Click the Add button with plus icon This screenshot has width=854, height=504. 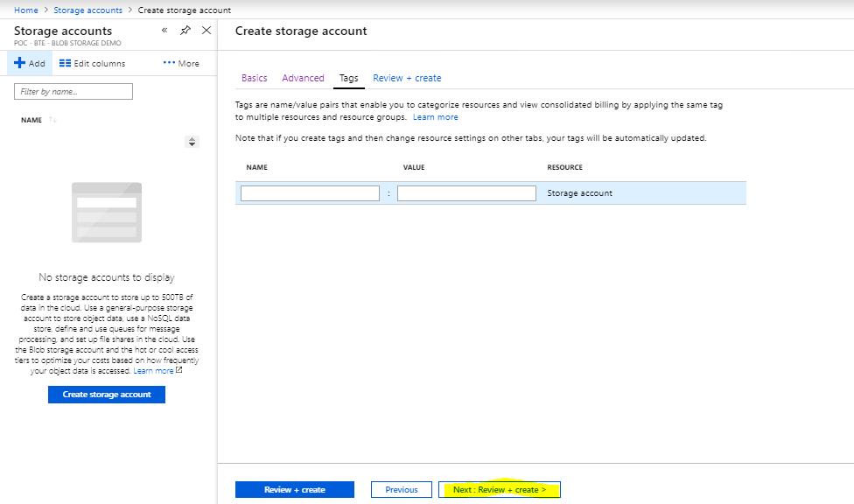click(x=30, y=63)
